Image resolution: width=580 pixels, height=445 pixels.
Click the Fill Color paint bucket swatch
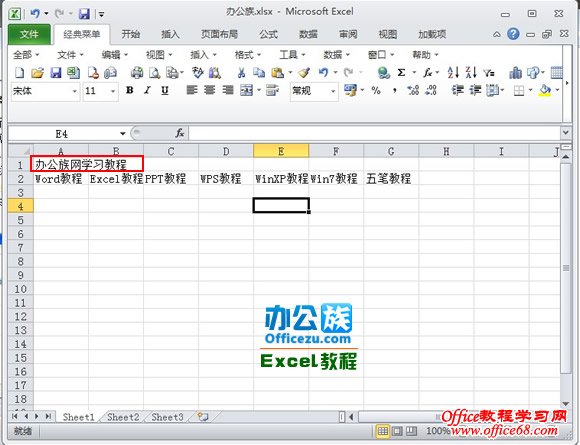pyautogui.click(x=545, y=90)
